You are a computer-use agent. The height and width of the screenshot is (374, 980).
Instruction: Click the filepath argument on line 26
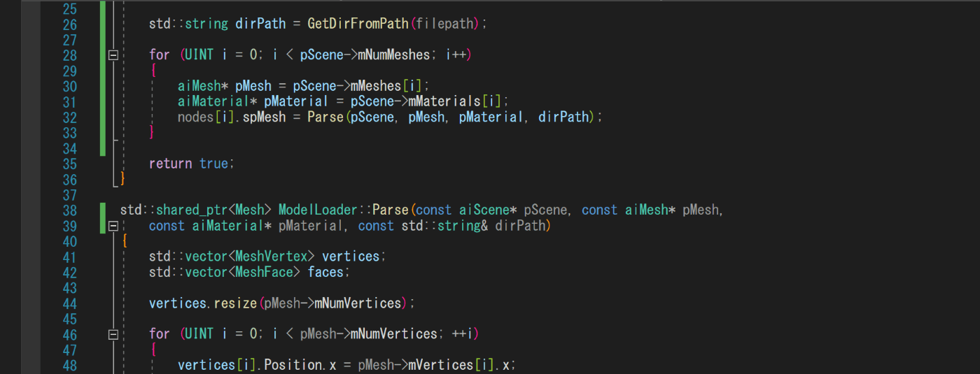coord(446,23)
